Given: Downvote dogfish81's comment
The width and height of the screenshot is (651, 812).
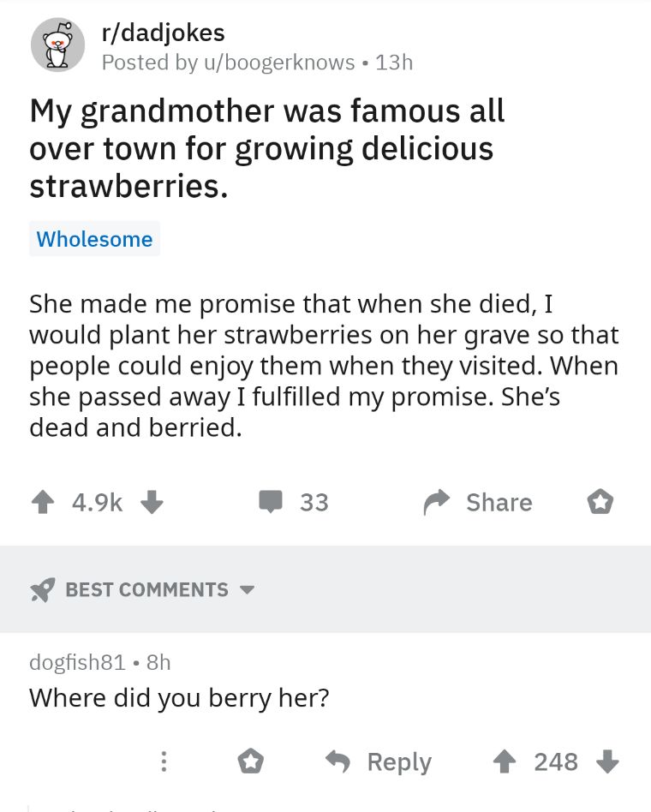Looking at the screenshot, I should click(606, 761).
